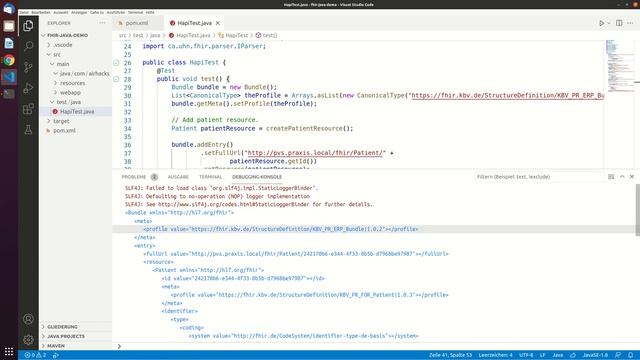The height and width of the screenshot is (360, 640).
Task: Switch to the pom.xml editor tab
Action: [x=136, y=23]
